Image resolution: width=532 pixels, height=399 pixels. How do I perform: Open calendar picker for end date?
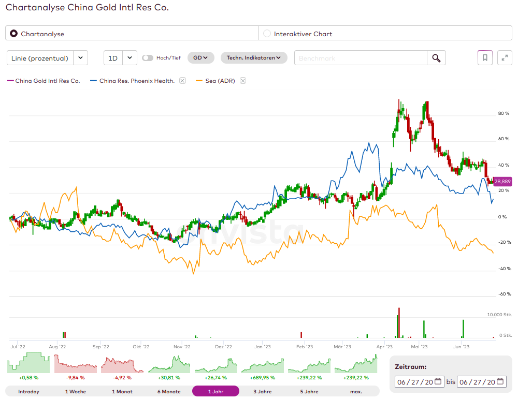point(500,382)
